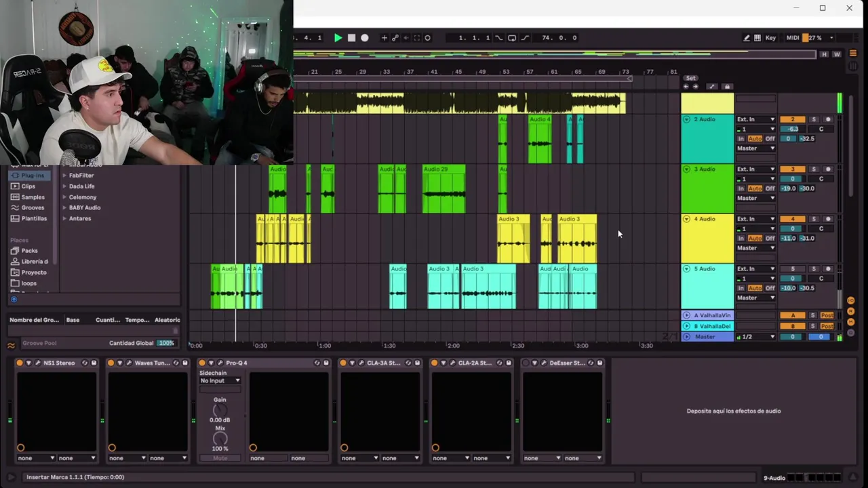Open Pro-Q 4 Sidechain No Input dropdown

[x=220, y=381]
